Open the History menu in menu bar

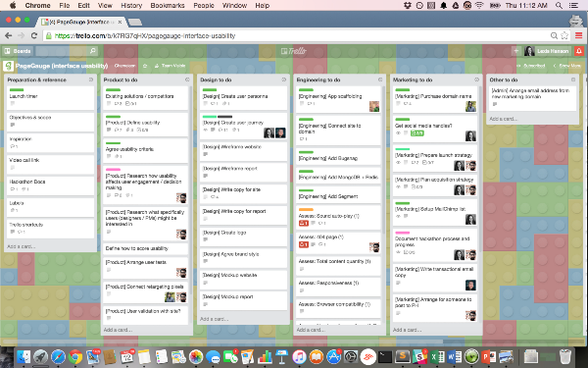(131, 6)
